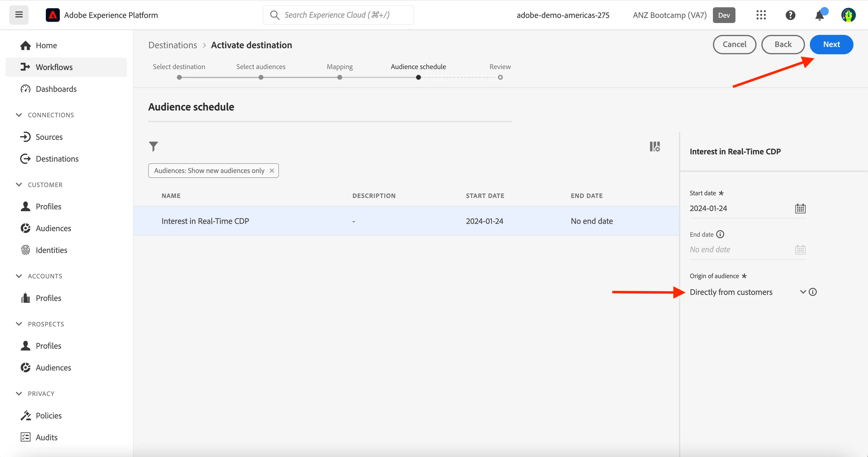Open Dashboards in sidebar
This screenshot has width=868, height=457.
66,89
